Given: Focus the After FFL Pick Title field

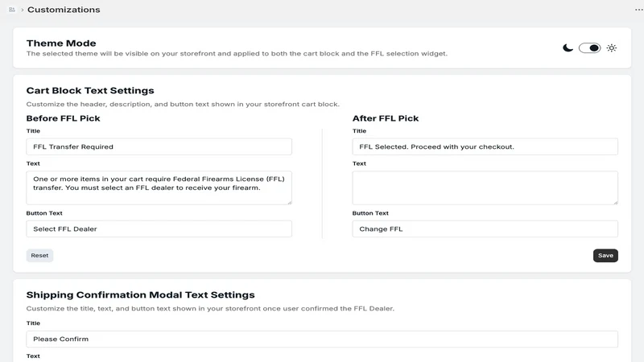Looking at the screenshot, I should (x=485, y=146).
